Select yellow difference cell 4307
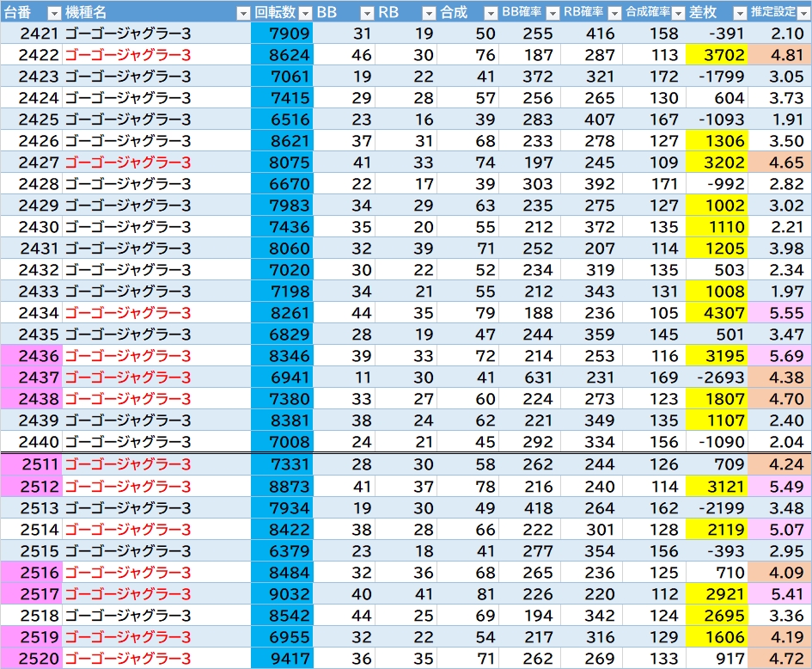 coord(717,313)
